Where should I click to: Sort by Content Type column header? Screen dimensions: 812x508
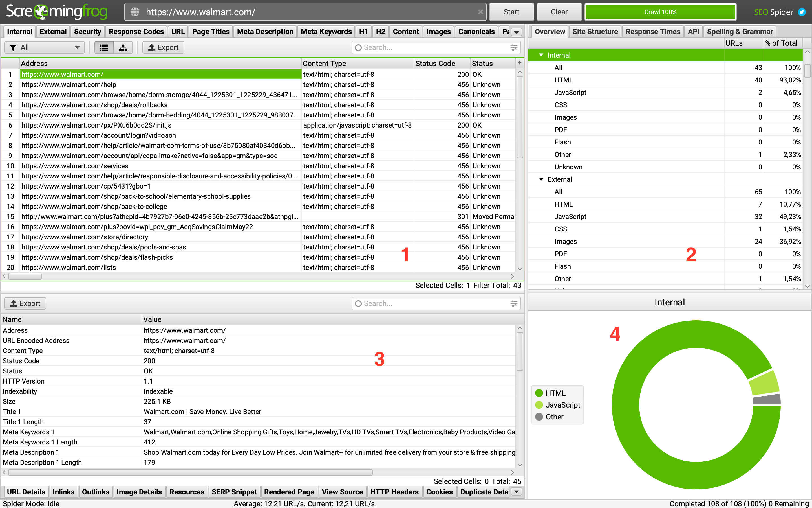coord(358,63)
